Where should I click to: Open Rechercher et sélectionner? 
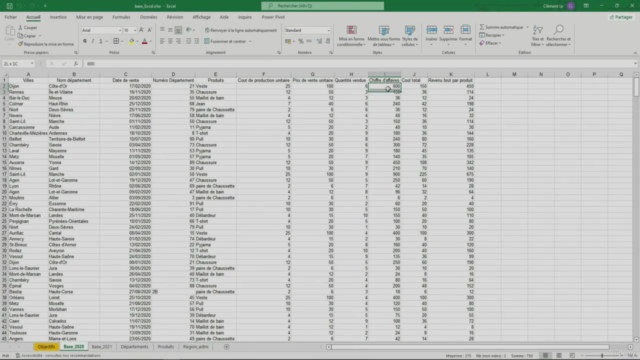558,36
